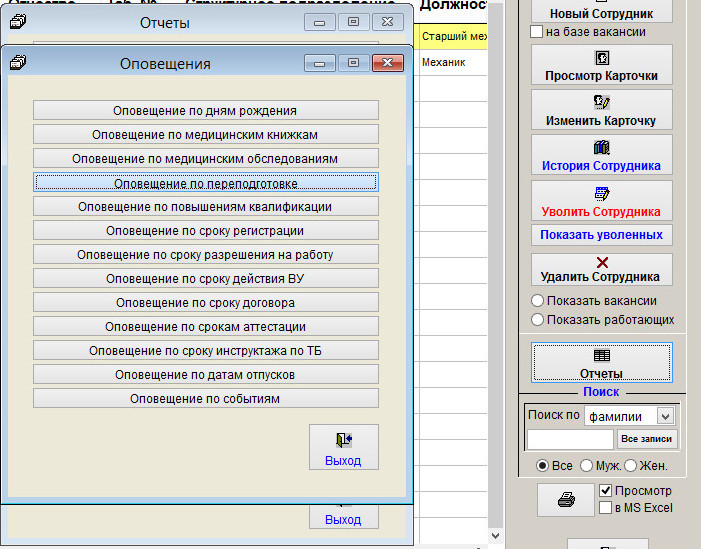Image resolution: width=701 pixels, height=549 pixels.
Task: Click Удалить Сотрудника red X icon
Action: [x=602, y=262]
